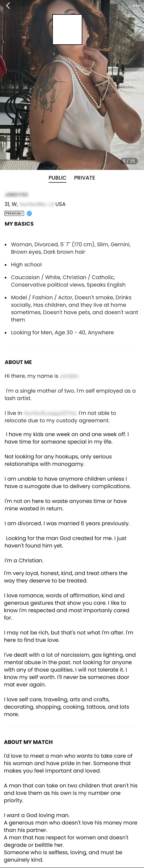The image size is (144, 868).
Task: Tap the blue verified checkmark badge
Action: 29,213
